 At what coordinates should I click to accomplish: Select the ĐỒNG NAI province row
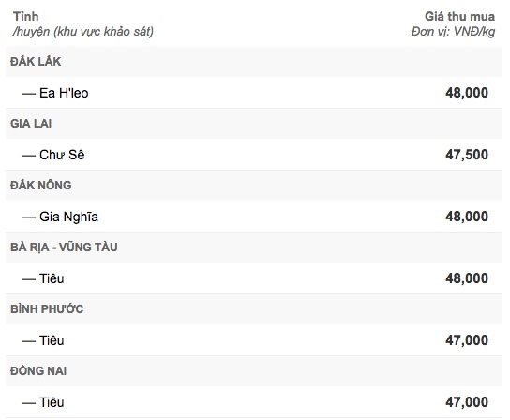[x=254, y=371]
